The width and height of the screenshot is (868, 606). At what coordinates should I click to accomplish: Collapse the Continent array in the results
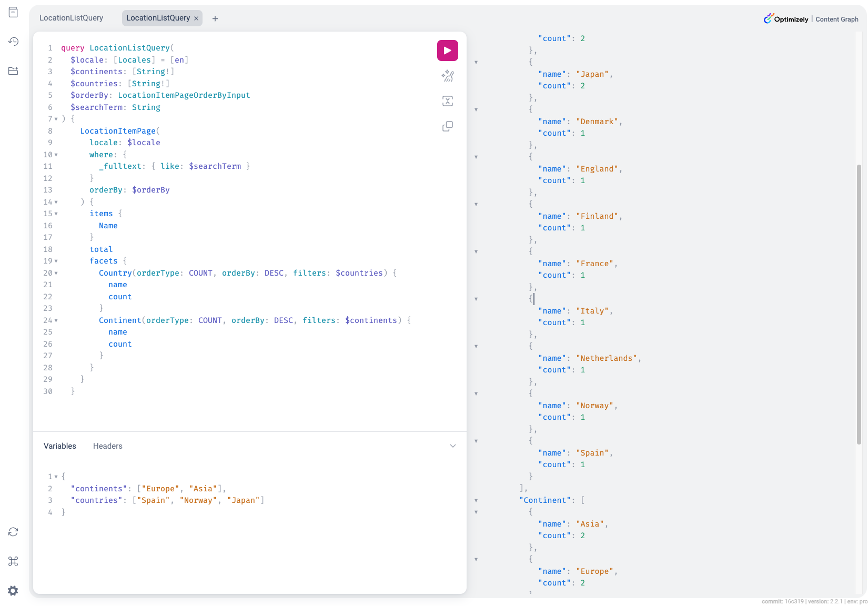[476, 501]
